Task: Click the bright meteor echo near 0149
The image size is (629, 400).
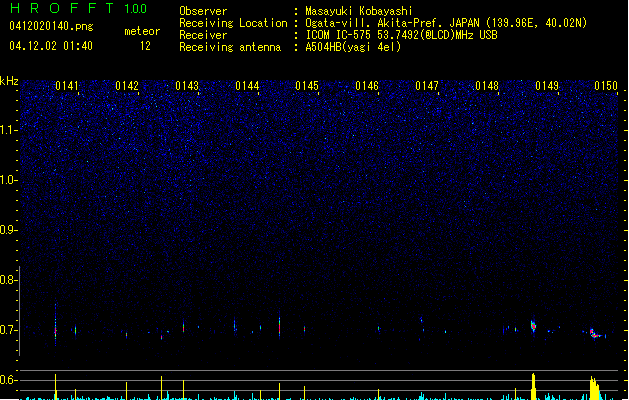Action: point(533,326)
